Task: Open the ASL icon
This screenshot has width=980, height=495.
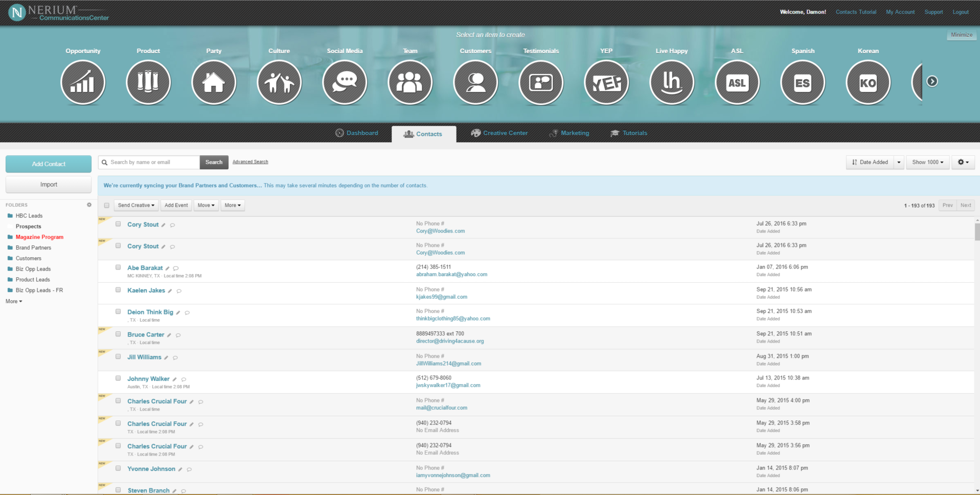Action: 737,82
